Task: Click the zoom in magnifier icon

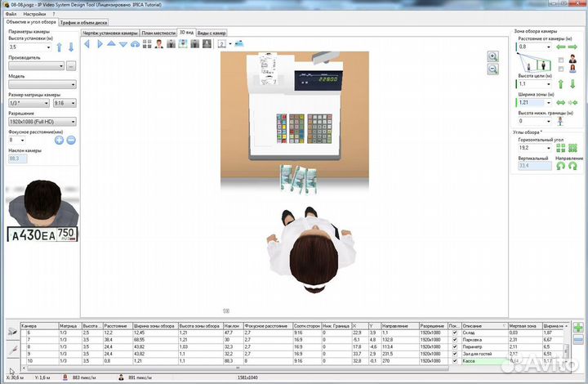Action: pyautogui.click(x=493, y=56)
